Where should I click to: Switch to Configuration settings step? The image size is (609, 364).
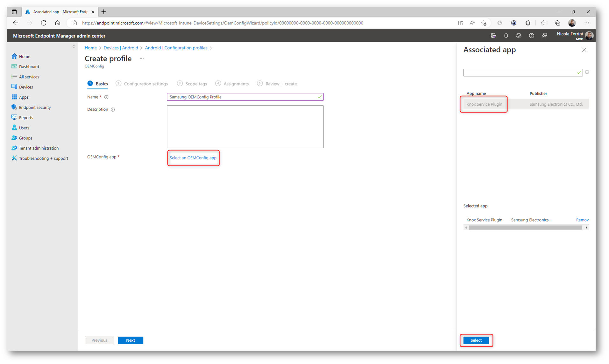142,84
